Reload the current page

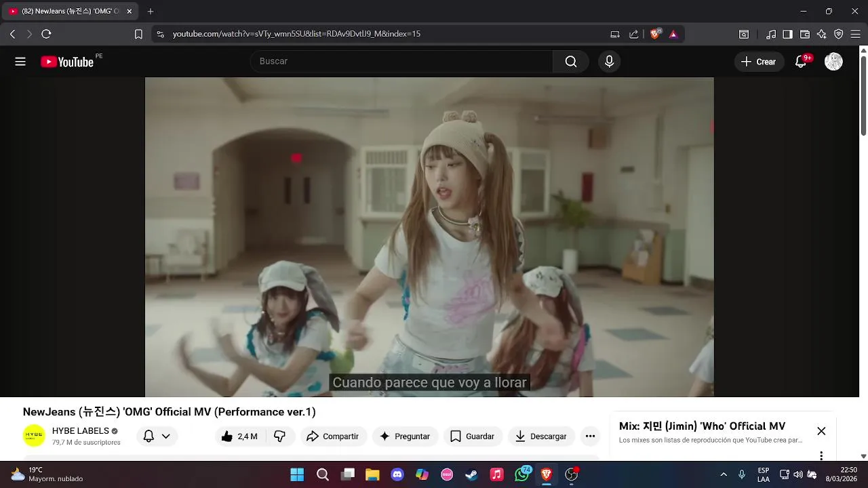pyautogui.click(x=46, y=34)
